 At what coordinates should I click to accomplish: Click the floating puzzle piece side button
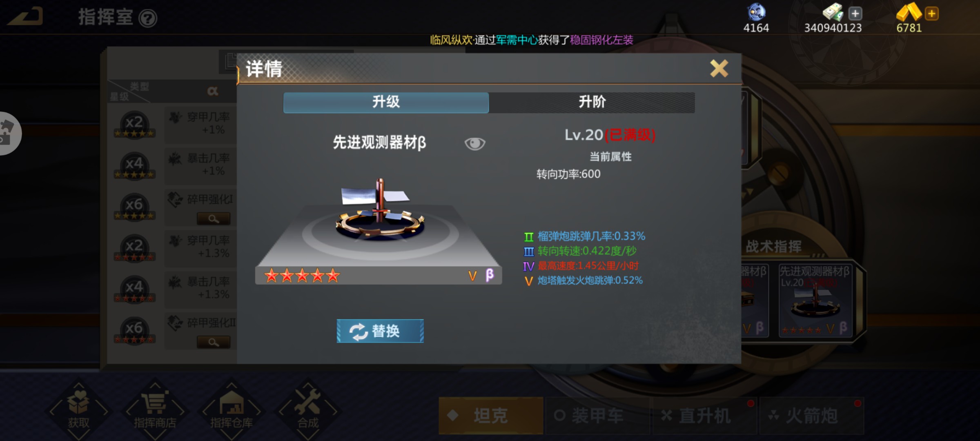8,134
